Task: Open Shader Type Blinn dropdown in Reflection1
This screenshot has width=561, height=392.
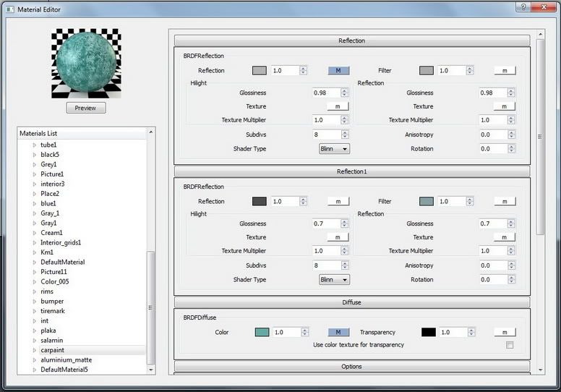Action: coord(334,280)
